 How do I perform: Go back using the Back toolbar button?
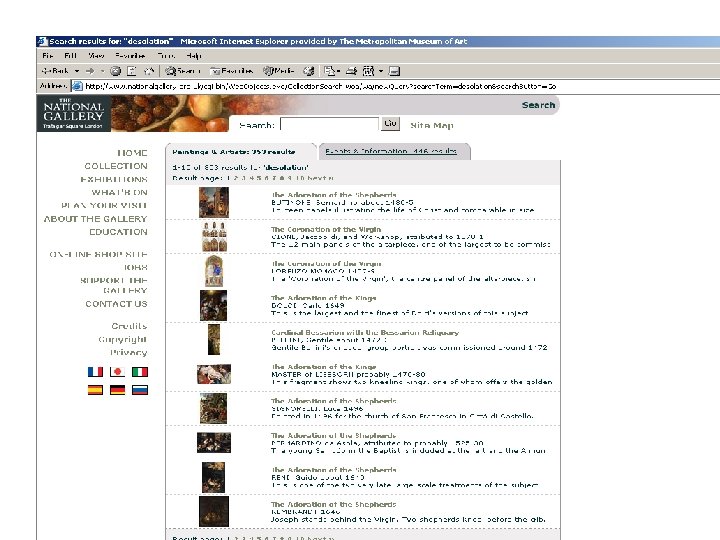tap(55, 71)
